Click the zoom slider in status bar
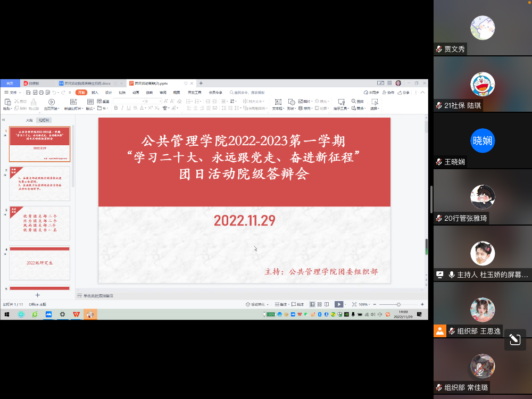The height and width of the screenshot is (399, 532). [398, 304]
